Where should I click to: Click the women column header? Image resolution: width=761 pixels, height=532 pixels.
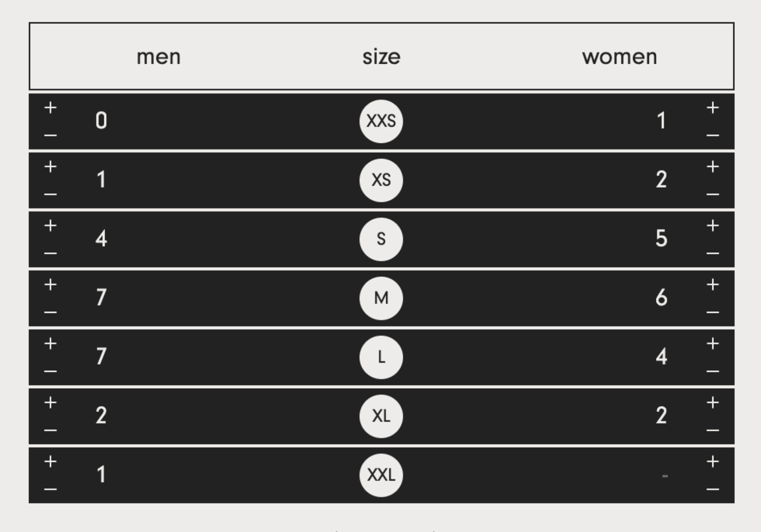pos(620,57)
